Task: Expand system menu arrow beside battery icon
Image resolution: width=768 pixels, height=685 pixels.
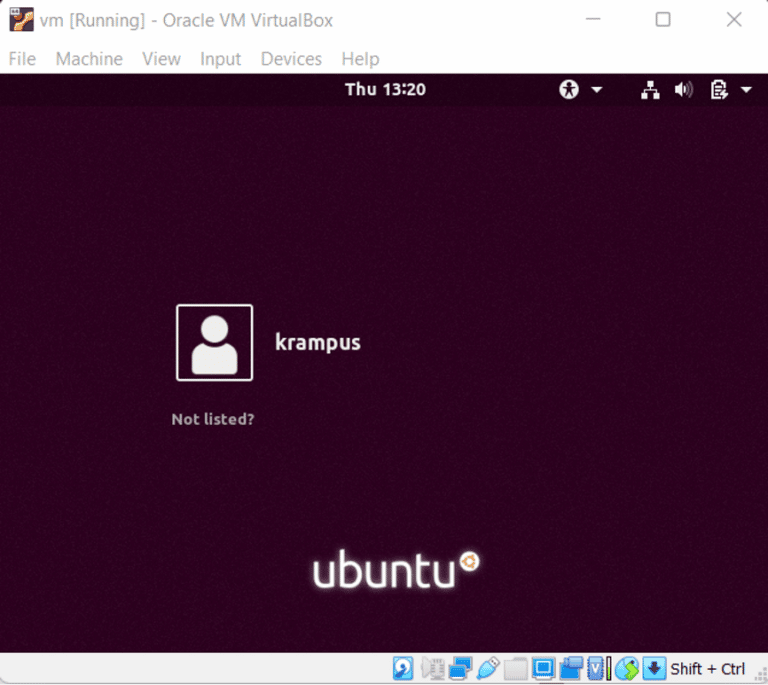Action: 747,90
